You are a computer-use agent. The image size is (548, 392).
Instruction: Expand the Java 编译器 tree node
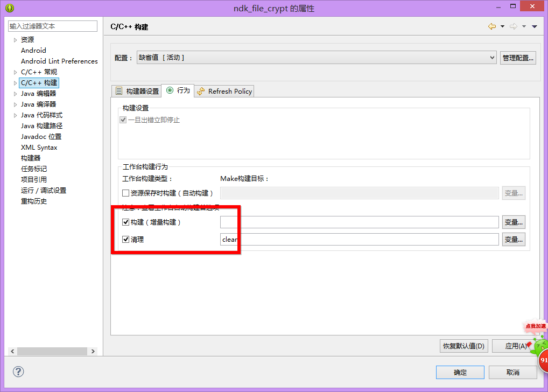(x=15, y=104)
